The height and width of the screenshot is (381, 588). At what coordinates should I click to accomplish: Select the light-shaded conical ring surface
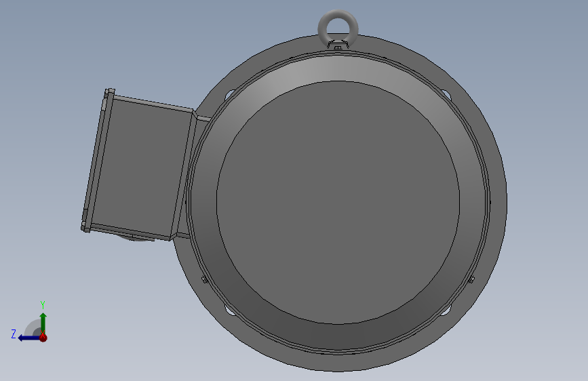[x=338, y=69]
